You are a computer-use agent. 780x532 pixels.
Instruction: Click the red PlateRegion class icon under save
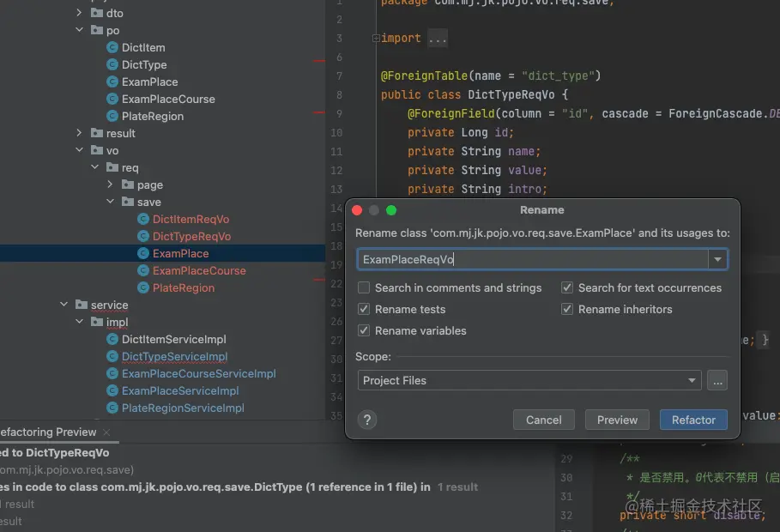click(143, 287)
